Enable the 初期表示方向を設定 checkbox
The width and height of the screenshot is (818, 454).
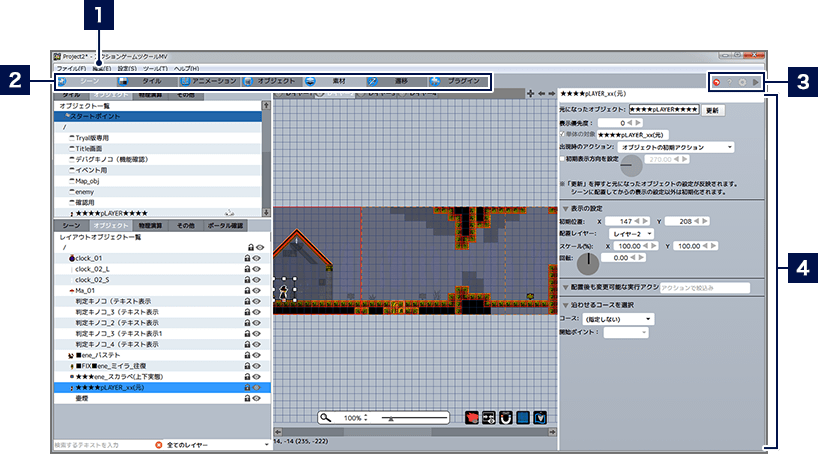pos(563,158)
